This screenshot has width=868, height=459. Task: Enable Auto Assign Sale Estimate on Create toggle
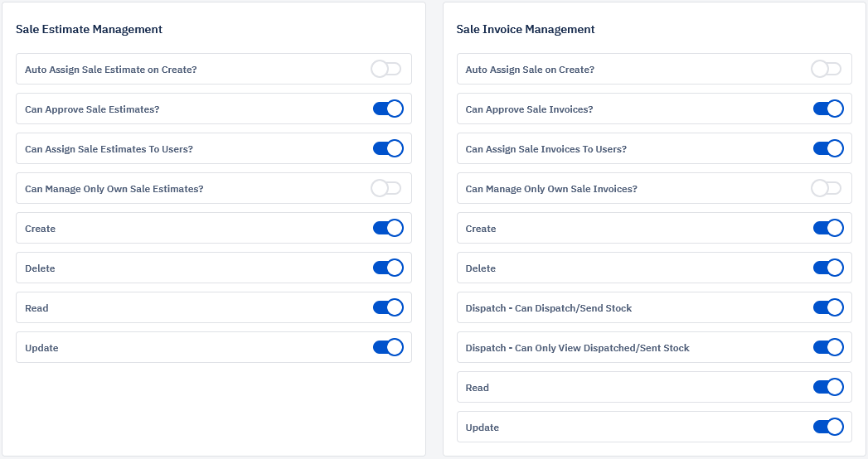point(386,69)
